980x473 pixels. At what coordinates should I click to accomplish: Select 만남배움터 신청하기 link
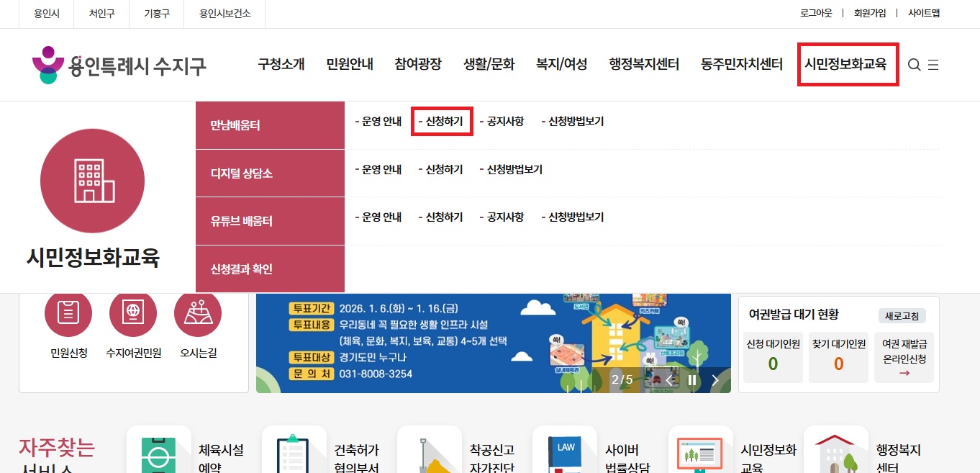point(441,122)
